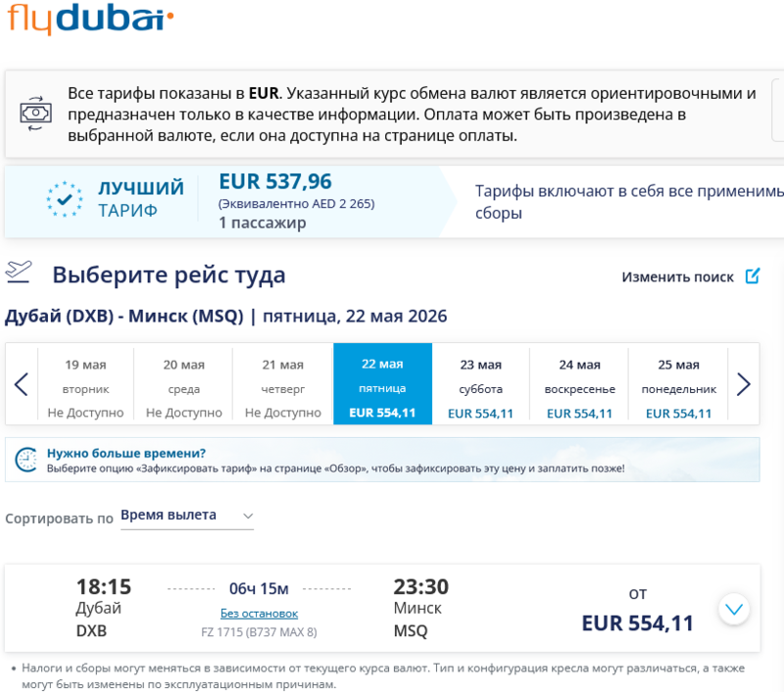Click the edit search pencil icon
Screen dimensions: 784x692
pos(752,276)
